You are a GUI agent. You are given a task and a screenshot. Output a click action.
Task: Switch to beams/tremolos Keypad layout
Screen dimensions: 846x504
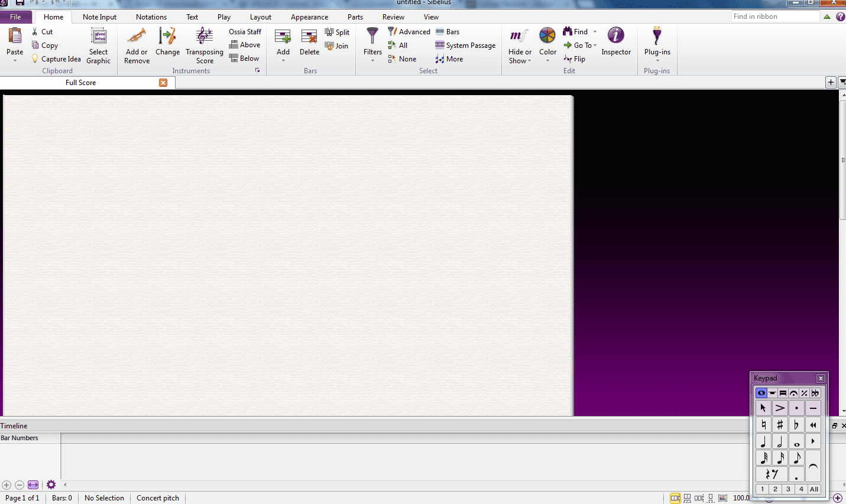coord(783,393)
